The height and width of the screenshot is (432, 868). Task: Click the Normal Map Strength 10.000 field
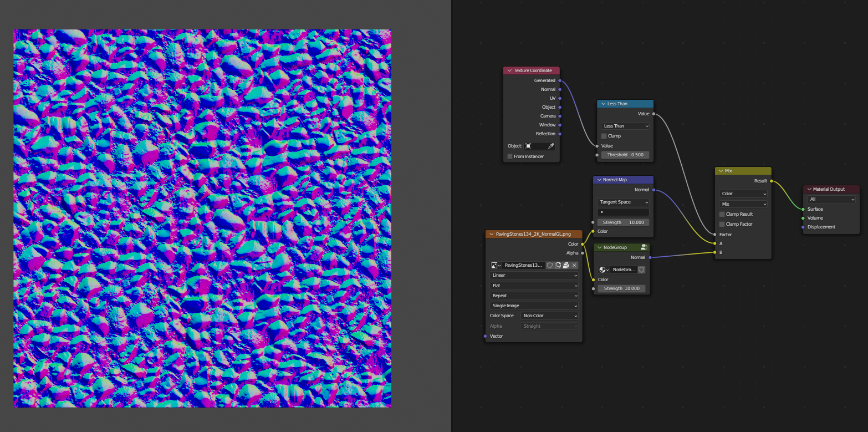coord(623,222)
